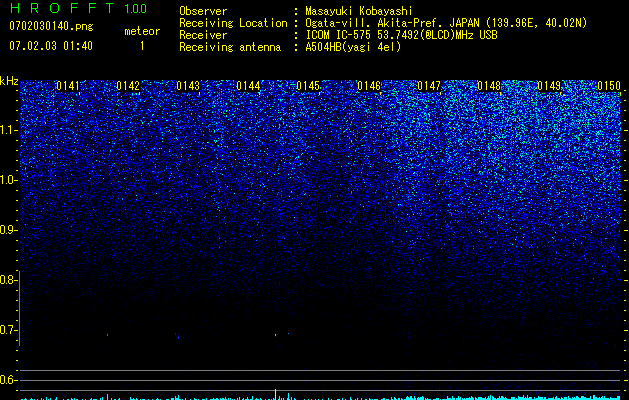The width and height of the screenshot is (629, 400).
Task: Click the 0149 time marker
Action: click(x=549, y=86)
